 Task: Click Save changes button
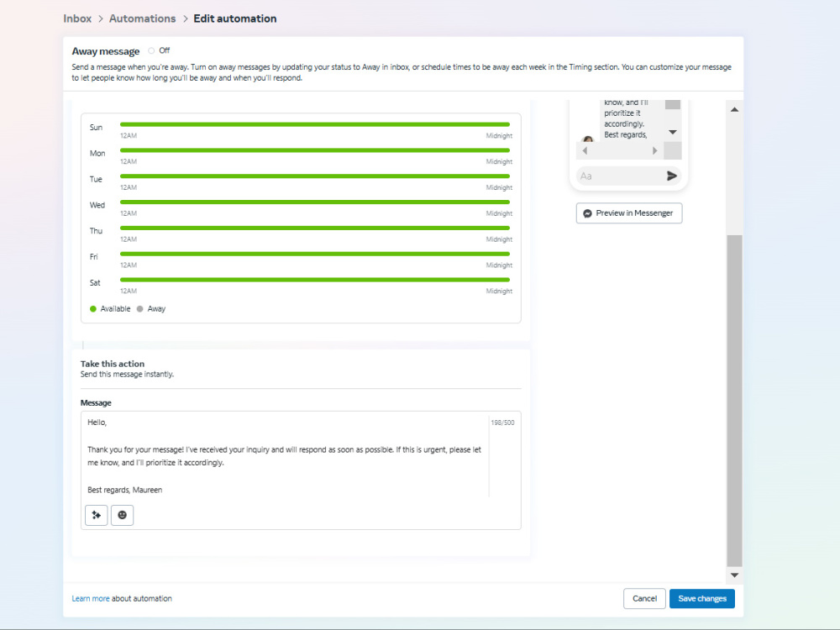click(702, 598)
